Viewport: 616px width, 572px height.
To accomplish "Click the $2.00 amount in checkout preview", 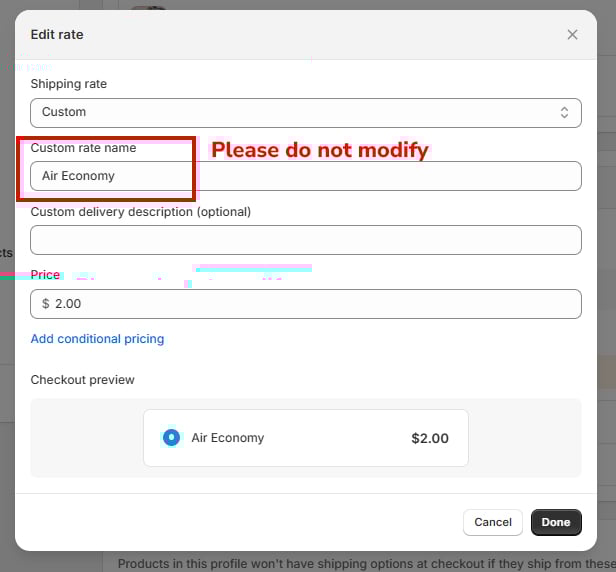I will pos(430,438).
